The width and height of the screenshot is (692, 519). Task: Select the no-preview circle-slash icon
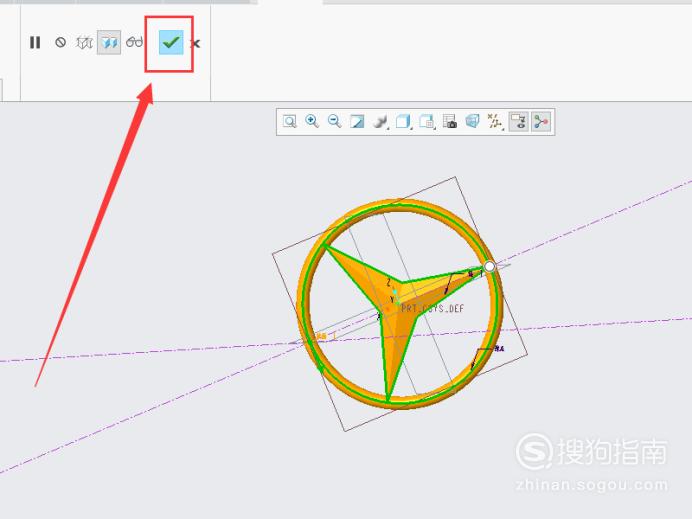60,42
